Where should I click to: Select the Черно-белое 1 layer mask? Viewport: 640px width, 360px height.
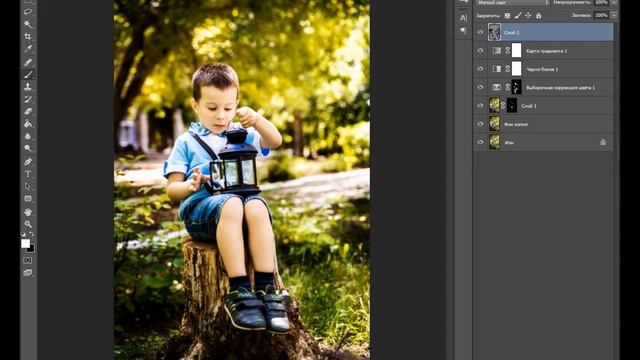(x=516, y=69)
